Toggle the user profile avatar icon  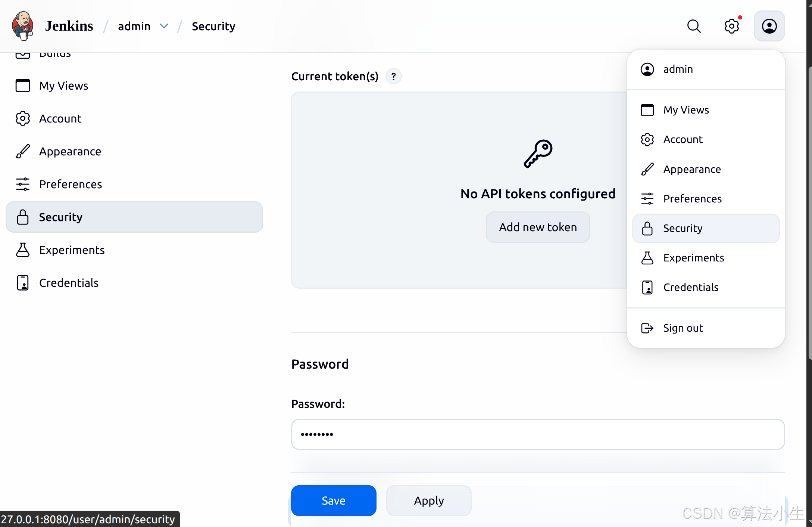click(769, 26)
